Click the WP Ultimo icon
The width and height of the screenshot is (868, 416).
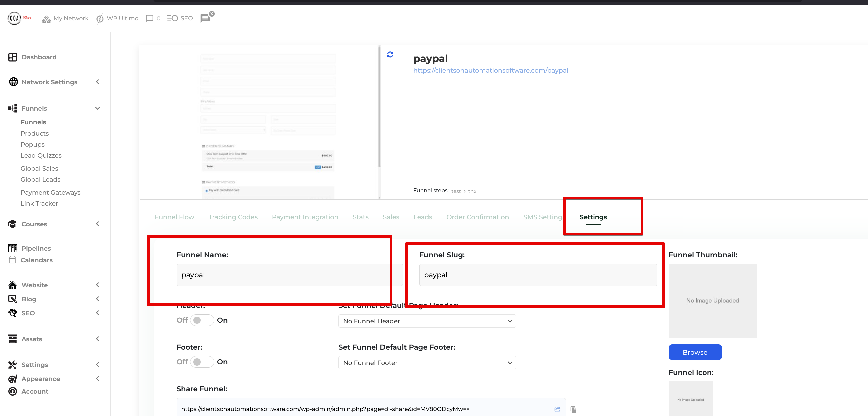point(100,18)
